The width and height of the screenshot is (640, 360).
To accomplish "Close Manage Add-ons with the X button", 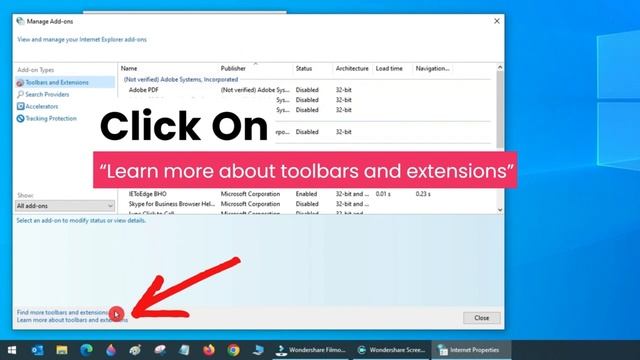I will (x=497, y=21).
